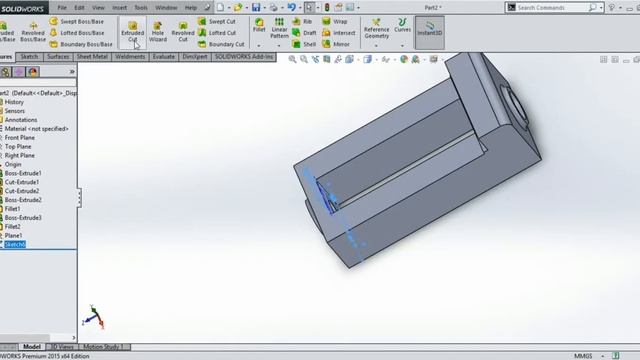Image resolution: width=640 pixels, height=360 pixels.
Task: Select Boss-Extrude1 in the feature tree
Action: click(23, 173)
